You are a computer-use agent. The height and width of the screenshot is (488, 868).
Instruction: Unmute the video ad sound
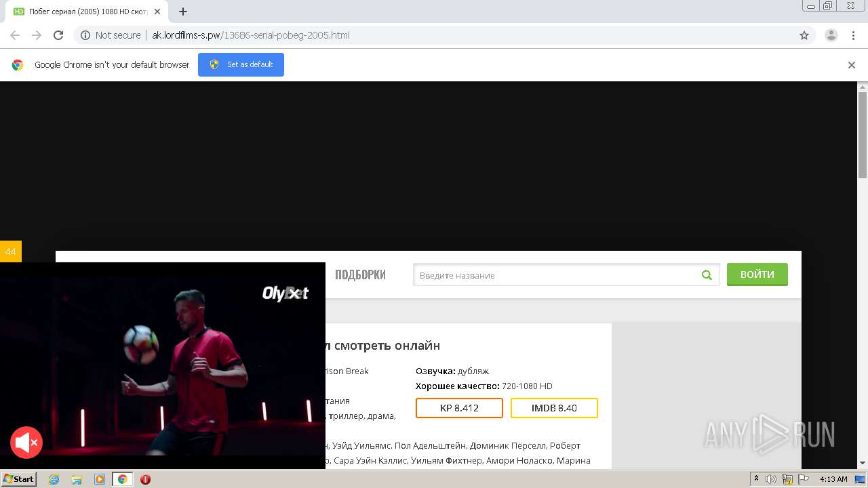tap(26, 443)
